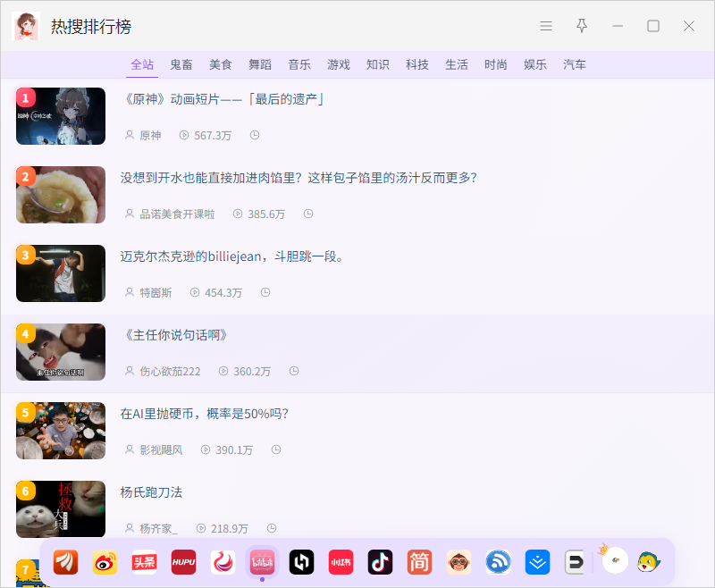Select the Jianshu 简 dock icon

click(419, 562)
